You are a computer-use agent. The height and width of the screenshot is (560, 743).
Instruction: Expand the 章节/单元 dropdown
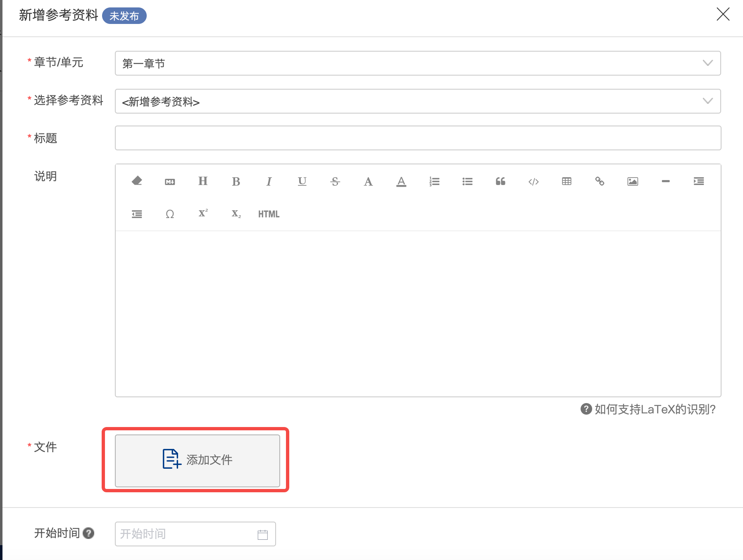click(x=417, y=63)
